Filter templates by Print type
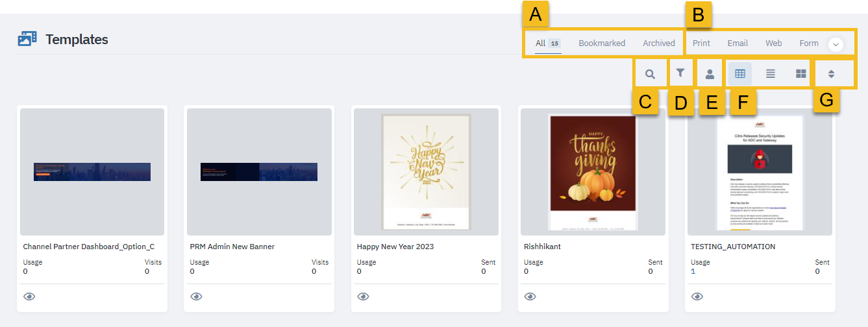The height and width of the screenshot is (327, 868). [x=701, y=43]
